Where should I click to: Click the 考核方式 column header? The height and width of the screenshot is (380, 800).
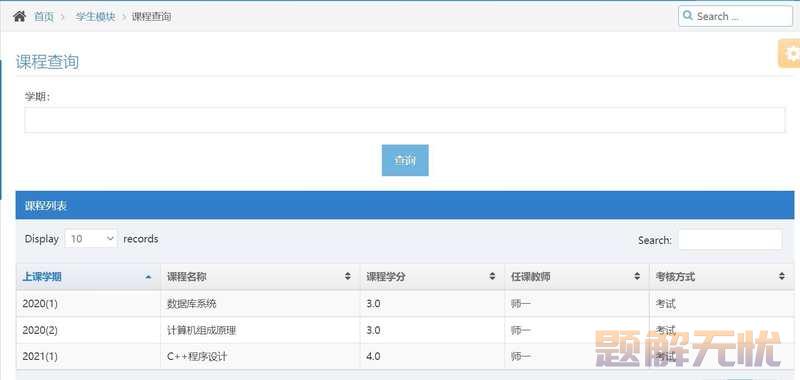pyautogui.click(x=722, y=277)
